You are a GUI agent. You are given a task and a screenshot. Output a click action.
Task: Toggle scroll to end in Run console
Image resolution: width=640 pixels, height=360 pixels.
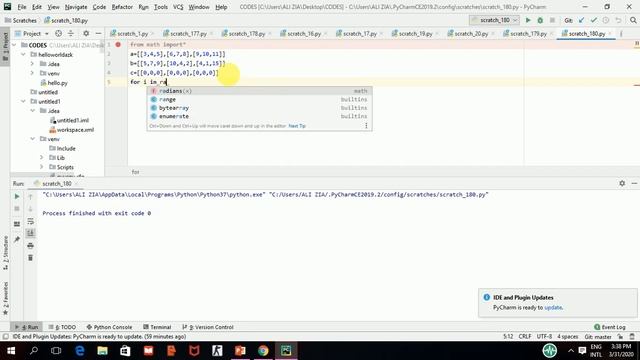point(31,233)
